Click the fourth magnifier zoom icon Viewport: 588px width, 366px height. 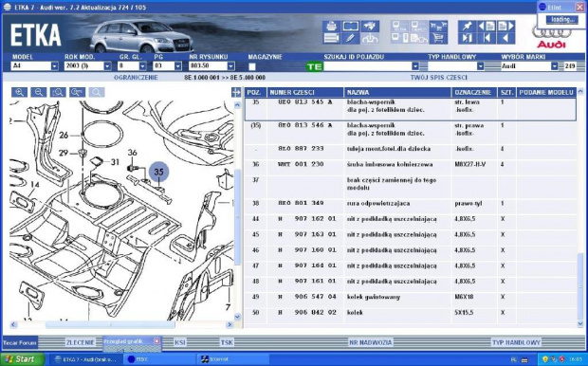pos(77,92)
